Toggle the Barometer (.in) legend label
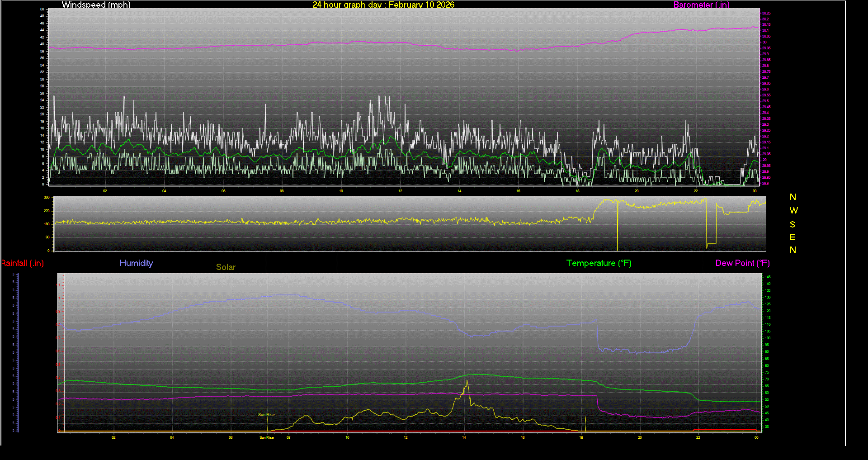 point(701,5)
